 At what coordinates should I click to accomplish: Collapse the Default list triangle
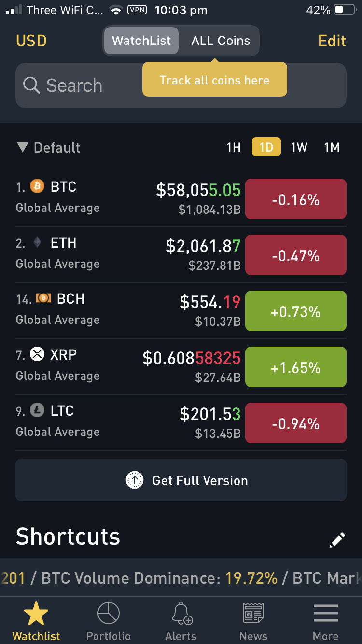click(22, 147)
